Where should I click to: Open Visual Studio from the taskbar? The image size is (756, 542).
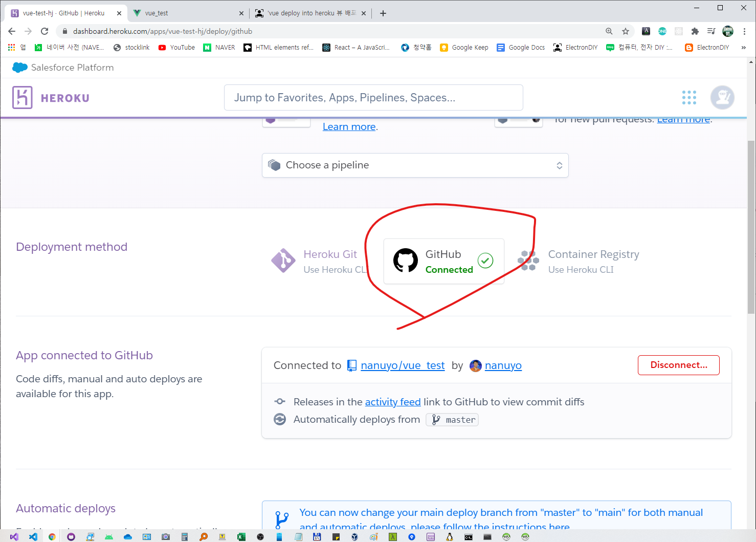(14, 537)
